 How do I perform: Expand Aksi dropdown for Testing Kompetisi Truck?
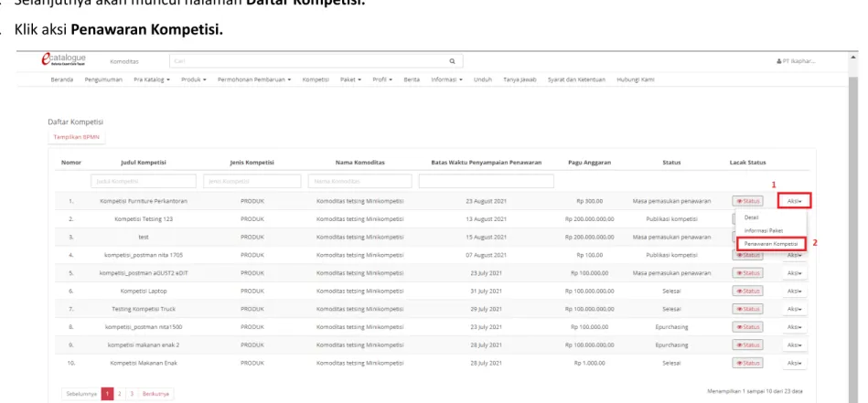click(x=795, y=309)
